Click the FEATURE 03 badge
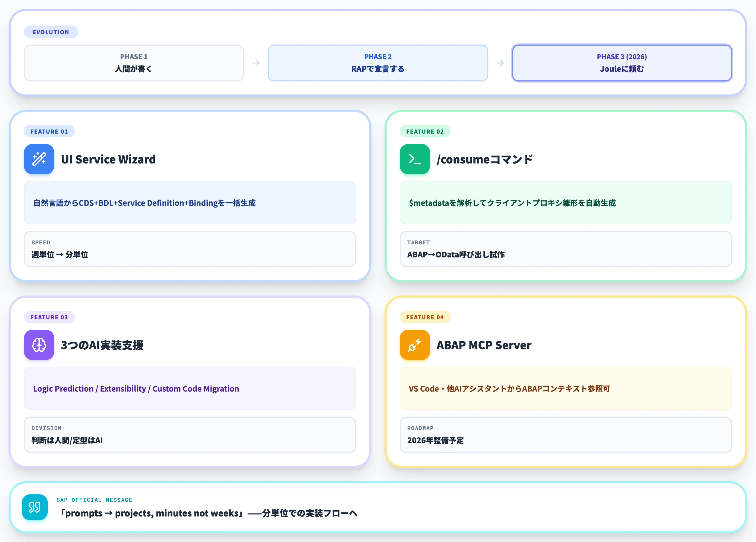The height and width of the screenshot is (542, 756). (x=49, y=317)
